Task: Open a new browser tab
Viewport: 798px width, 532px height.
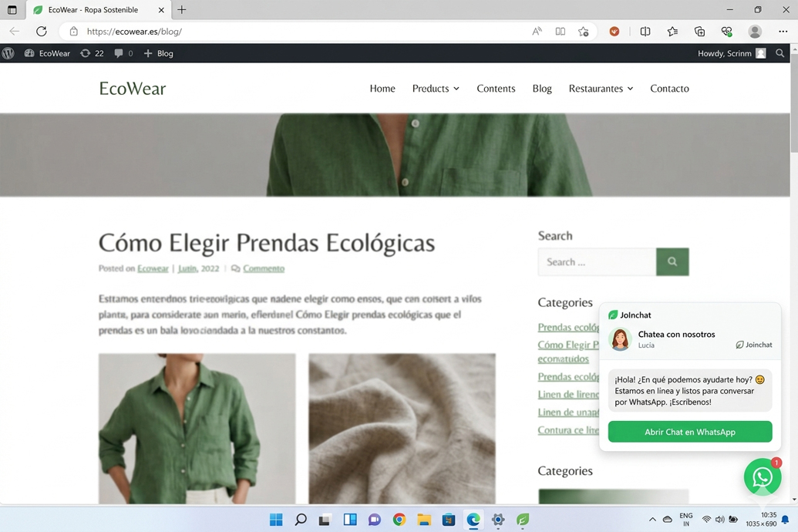Action: [182, 10]
